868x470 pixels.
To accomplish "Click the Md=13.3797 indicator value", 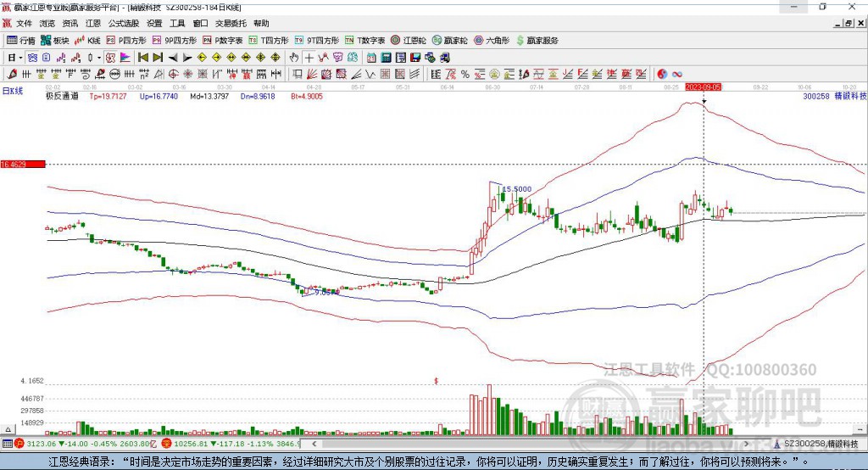I will point(209,96).
